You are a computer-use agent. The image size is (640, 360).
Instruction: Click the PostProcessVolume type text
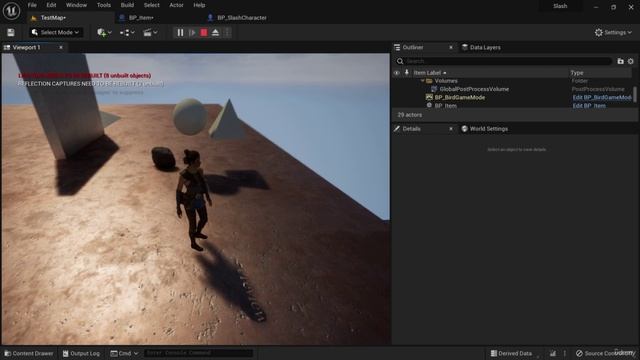coord(598,89)
